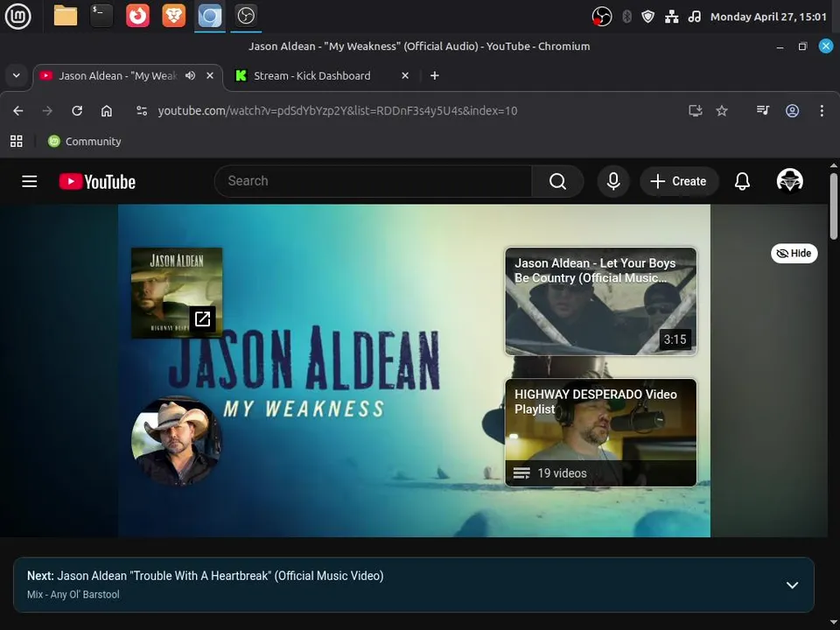The image size is (840, 630).
Task: View site information icon in address bar
Action: 142,111
